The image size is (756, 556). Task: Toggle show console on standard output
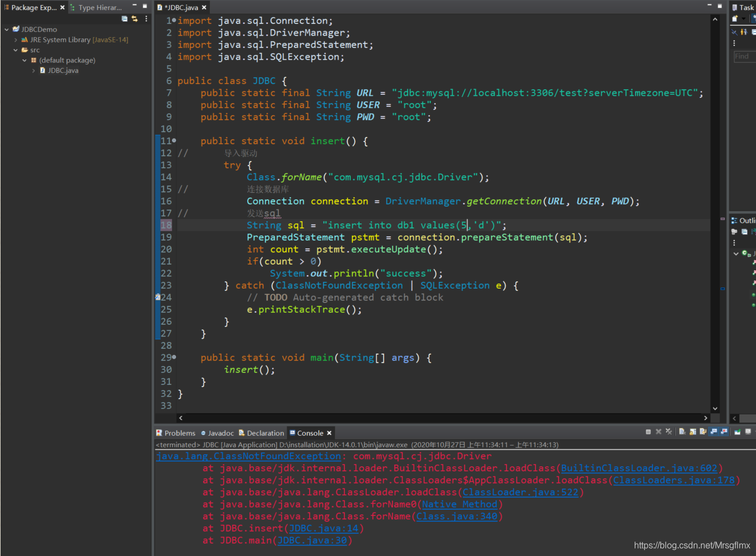click(x=714, y=432)
